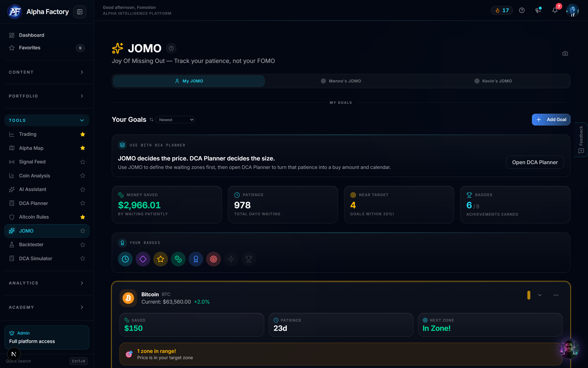Collapse the sidebar panel icon
Screen dimensions: 588x368
[x=80, y=12]
